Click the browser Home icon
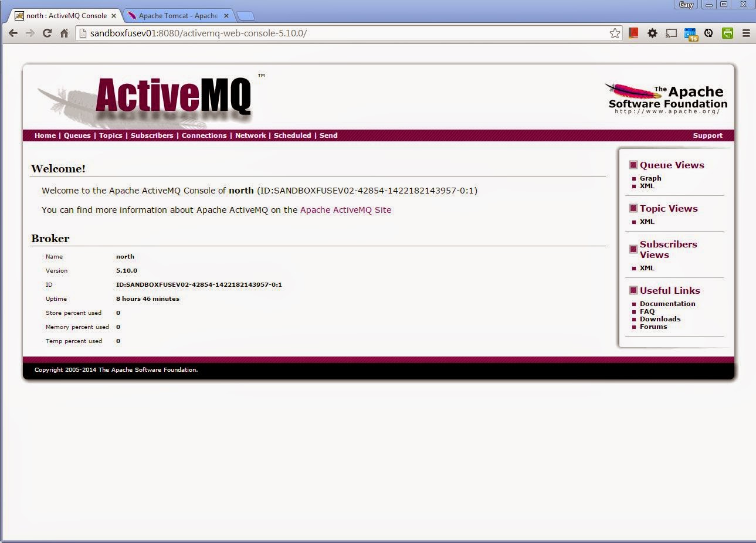This screenshot has height=543, width=756. (x=64, y=33)
